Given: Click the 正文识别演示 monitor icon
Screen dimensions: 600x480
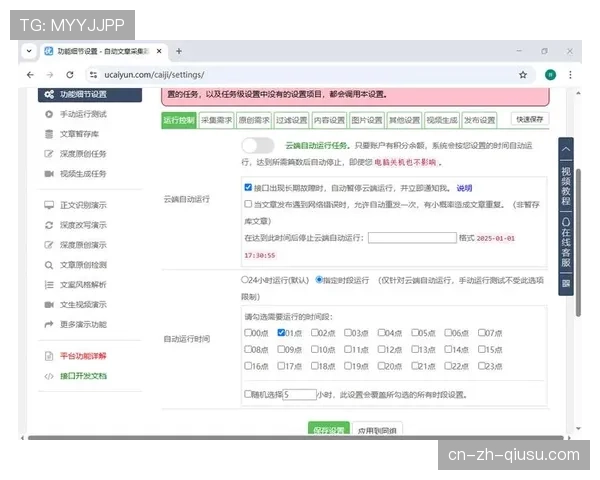Looking at the screenshot, I should tap(49, 205).
